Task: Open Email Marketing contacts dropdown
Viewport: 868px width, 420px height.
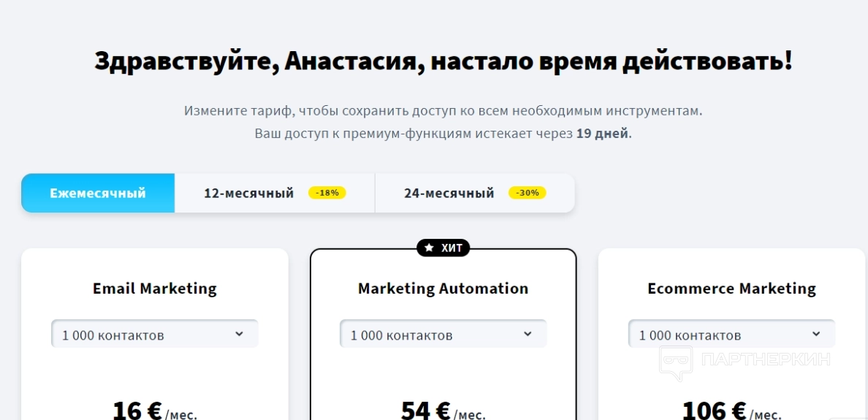Action: pos(154,335)
